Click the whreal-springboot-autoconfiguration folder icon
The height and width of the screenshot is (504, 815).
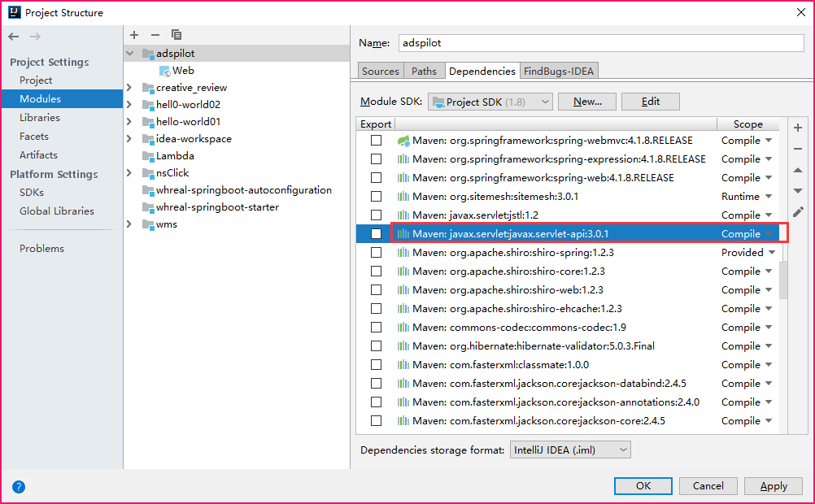(x=148, y=190)
